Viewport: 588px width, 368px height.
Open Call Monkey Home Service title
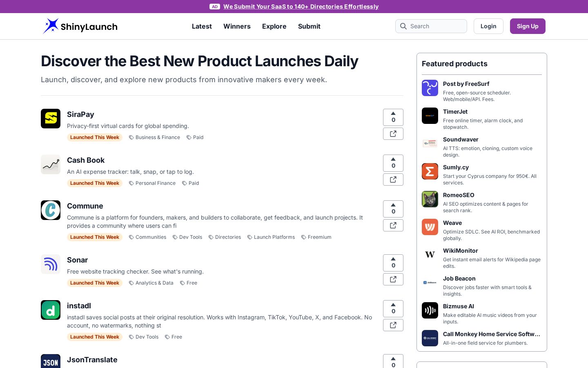(x=492, y=334)
